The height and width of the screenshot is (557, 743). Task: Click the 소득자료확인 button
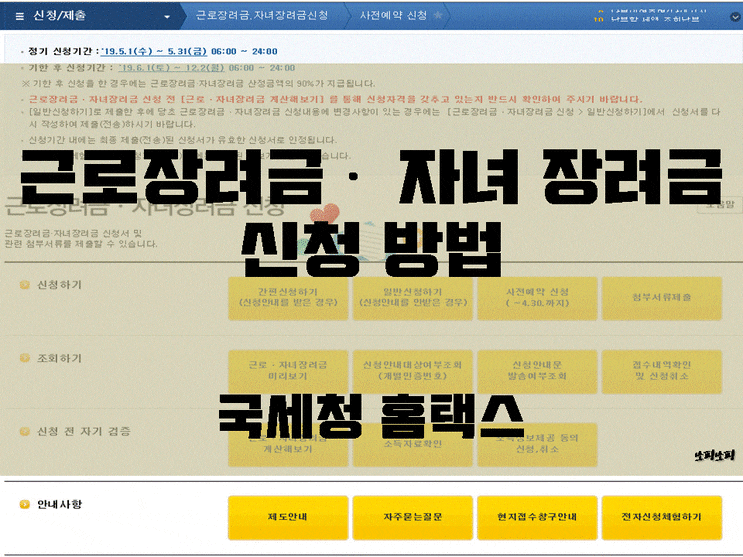[413, 444]
